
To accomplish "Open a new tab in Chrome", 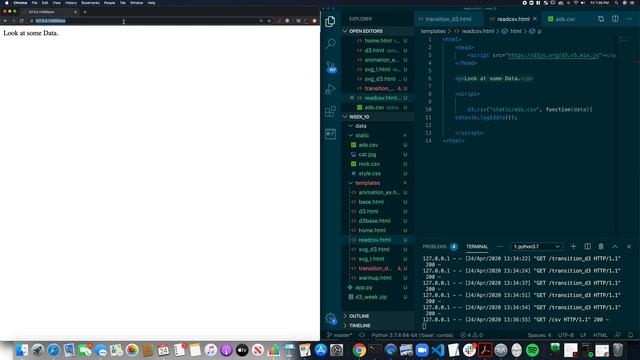I will point(85,12).
